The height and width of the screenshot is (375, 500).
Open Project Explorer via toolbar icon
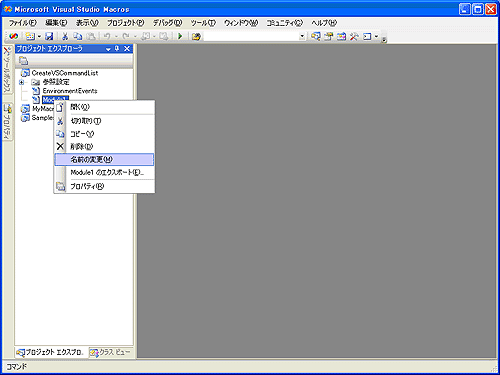(x=315, y=36)
